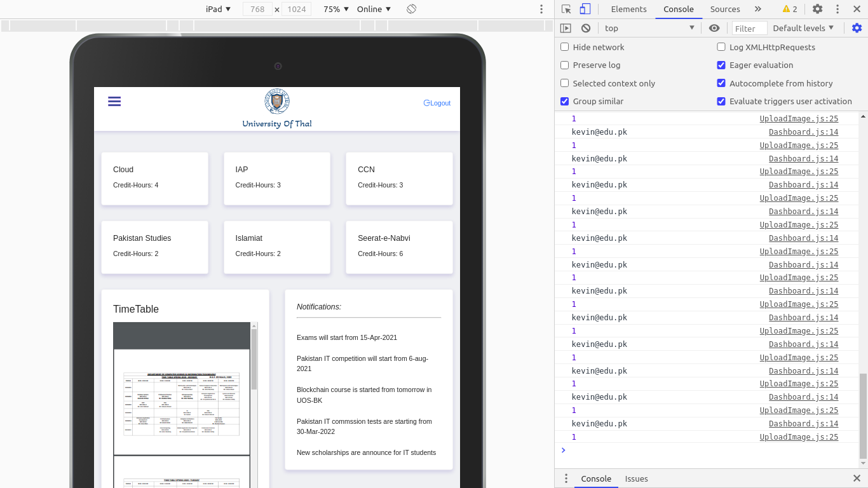868x488 pixels.
Task: Click the University Of Thal logo
Action: pos(277,102)
